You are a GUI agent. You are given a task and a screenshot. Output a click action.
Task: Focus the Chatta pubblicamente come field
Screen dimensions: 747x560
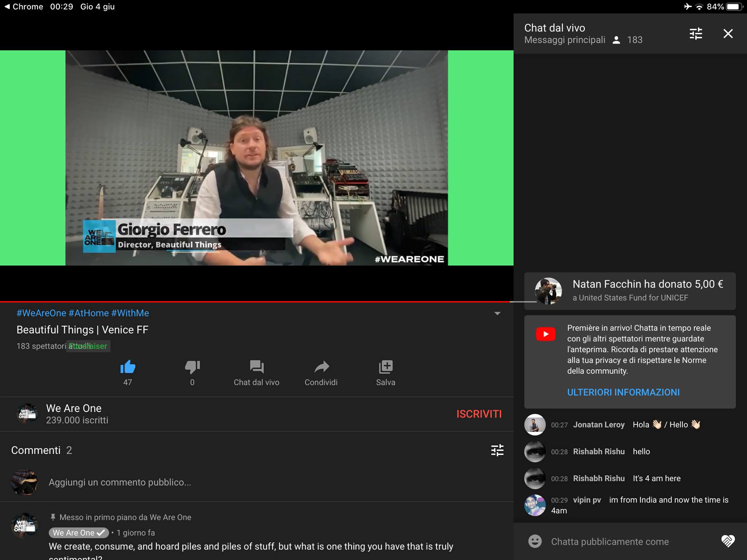(x=610, y=542)
